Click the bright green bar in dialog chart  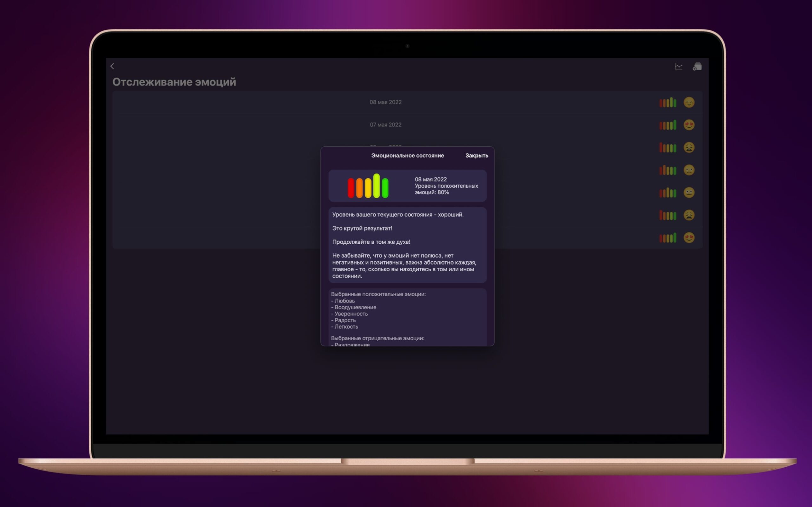(385, 188)
